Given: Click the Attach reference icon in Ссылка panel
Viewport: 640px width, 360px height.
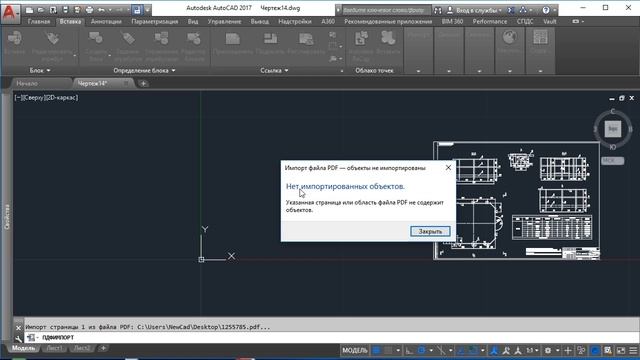Looking at the screenshot, I should pyautogui.click(x=233, y=40).
